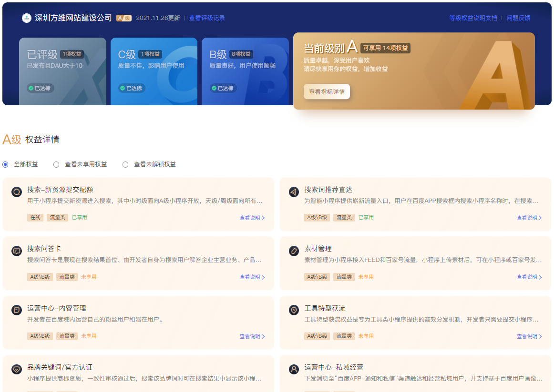The width and height of the screenshot is (554, 392).
Task: Click the 运营中心-私域经营 title
Action: (x=334, y=367)
